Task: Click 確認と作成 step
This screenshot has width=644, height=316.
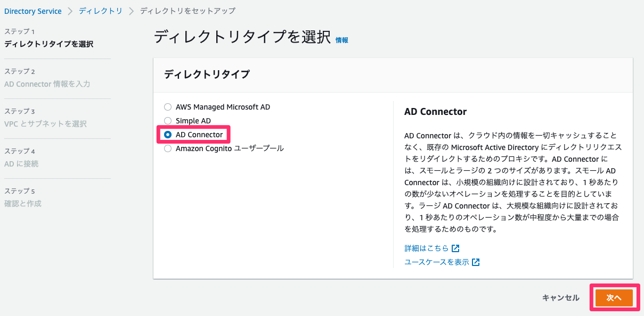Action: click(23, 204)
